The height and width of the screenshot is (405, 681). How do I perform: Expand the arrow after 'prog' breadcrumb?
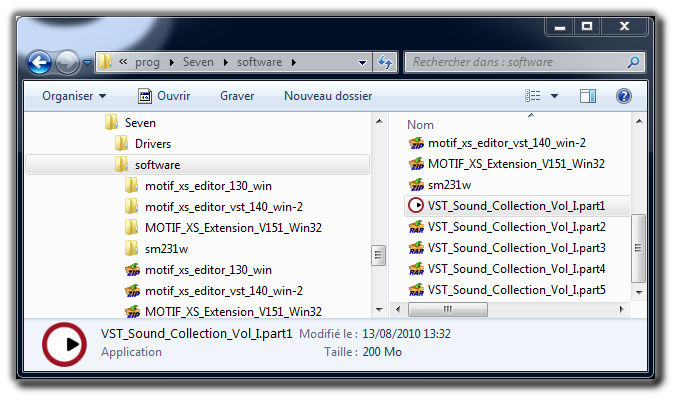point(172,63)
